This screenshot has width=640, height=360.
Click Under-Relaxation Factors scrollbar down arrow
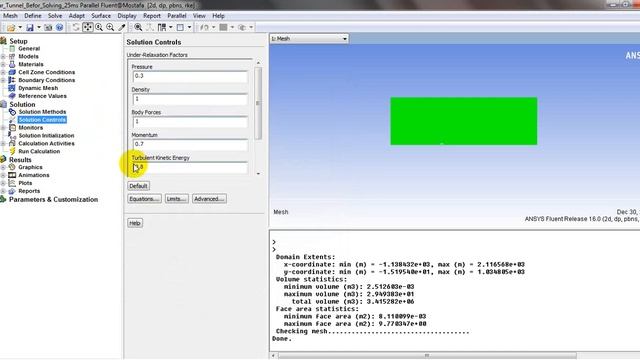point(258,174)
